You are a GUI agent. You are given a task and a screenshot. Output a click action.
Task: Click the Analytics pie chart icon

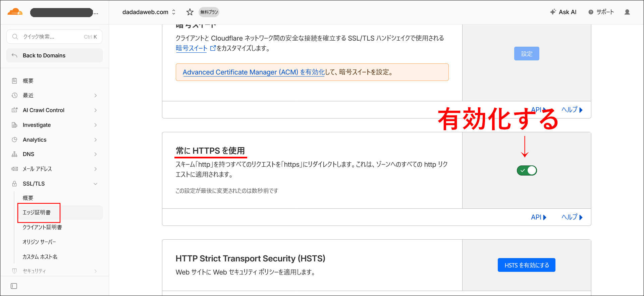click(x=14, y=140)
